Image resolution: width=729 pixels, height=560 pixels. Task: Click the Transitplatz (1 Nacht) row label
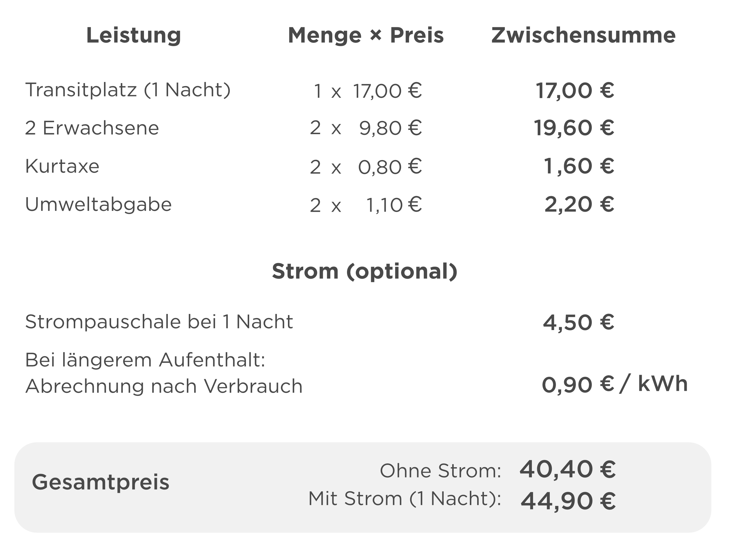(x=128, y=90)
